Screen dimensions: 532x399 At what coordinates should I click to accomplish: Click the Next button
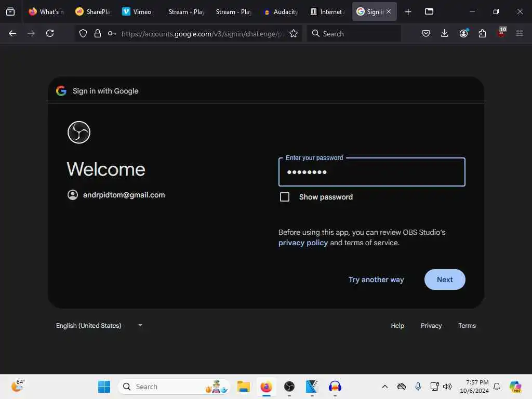click(x=445, y=280)
